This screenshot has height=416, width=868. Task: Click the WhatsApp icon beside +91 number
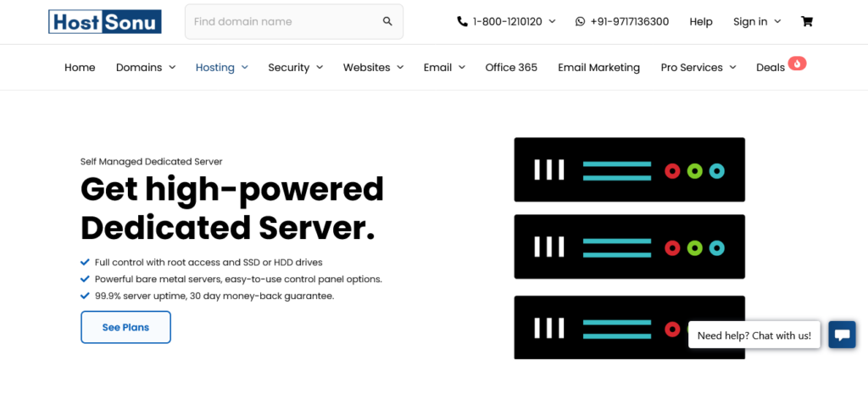[x=580, y=22]
